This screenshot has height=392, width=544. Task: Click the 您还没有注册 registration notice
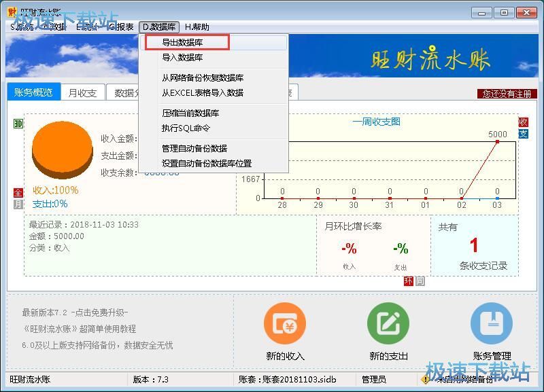tap(507, 94)
